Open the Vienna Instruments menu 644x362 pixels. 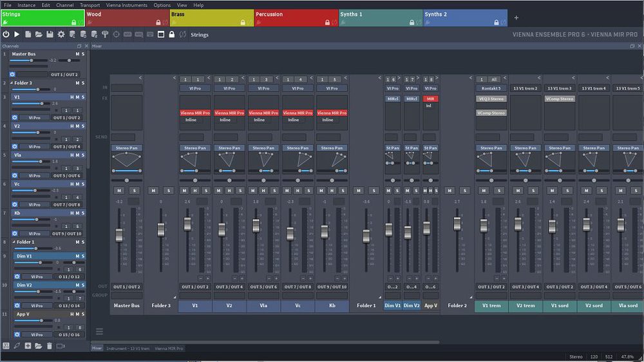[x=126, y=5]
